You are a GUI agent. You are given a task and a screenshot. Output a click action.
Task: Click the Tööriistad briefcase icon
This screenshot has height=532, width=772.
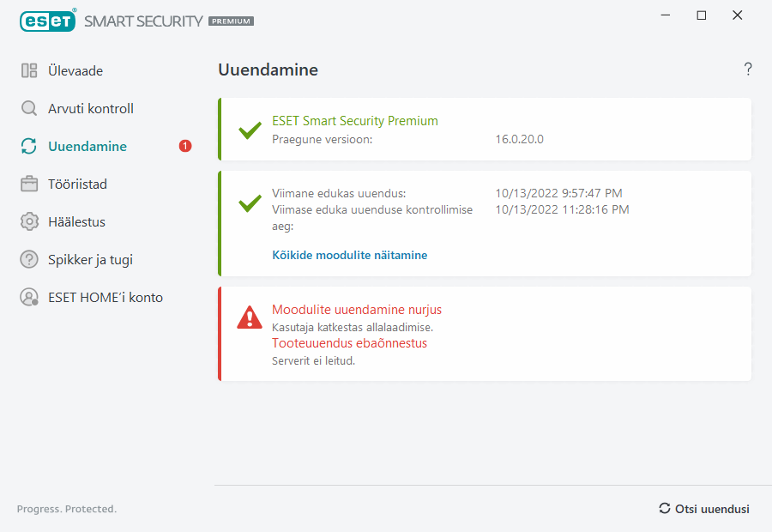[x=29, y=184]
